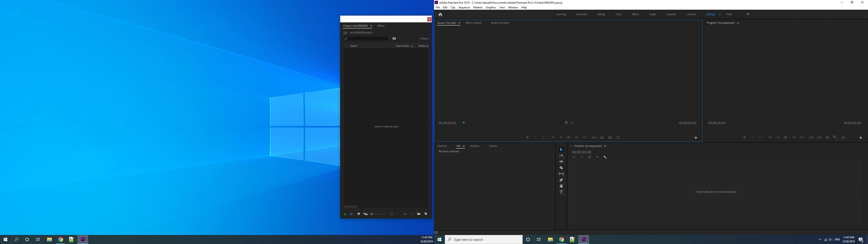This screenshot has width=868, height=244.
Task: Click the Project panel search field
Action: (367, 39)
